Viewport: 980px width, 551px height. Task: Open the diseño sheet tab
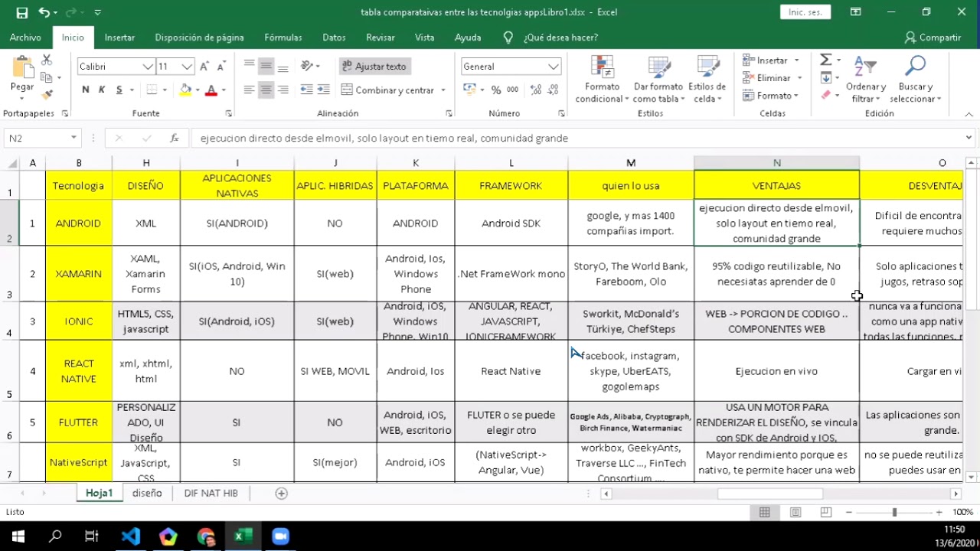(147, 494)
